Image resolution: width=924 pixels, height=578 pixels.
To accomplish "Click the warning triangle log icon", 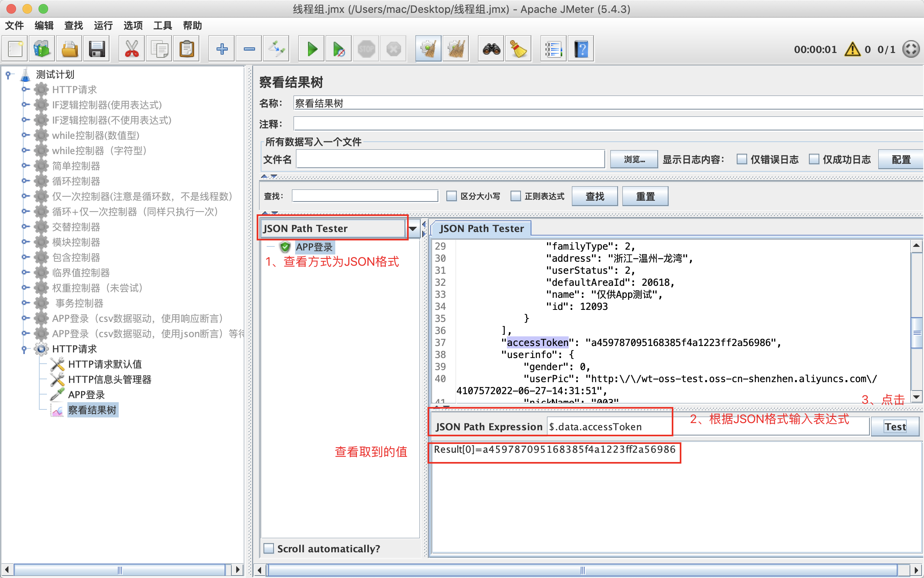I will (852, 49).
